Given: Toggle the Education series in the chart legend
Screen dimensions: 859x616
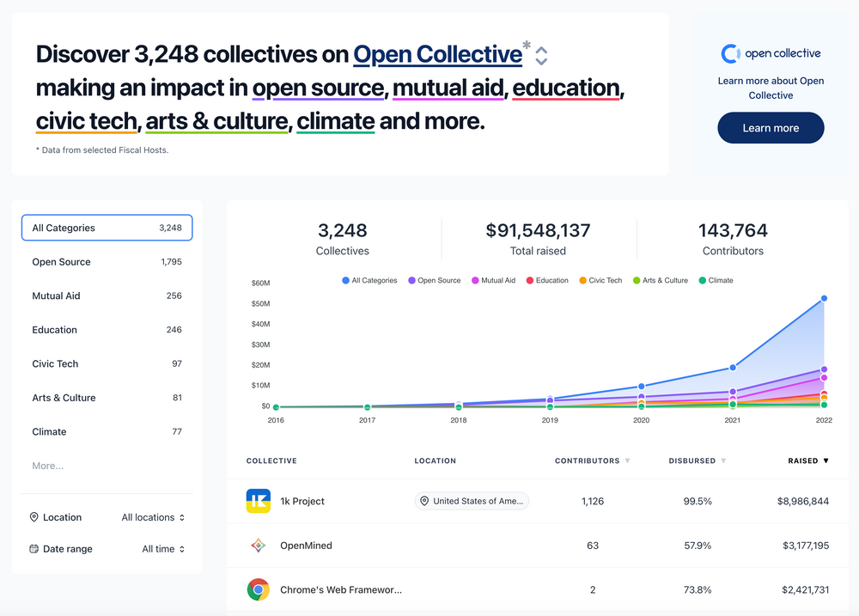Looking at the screenshot, I should coord(547,280).
